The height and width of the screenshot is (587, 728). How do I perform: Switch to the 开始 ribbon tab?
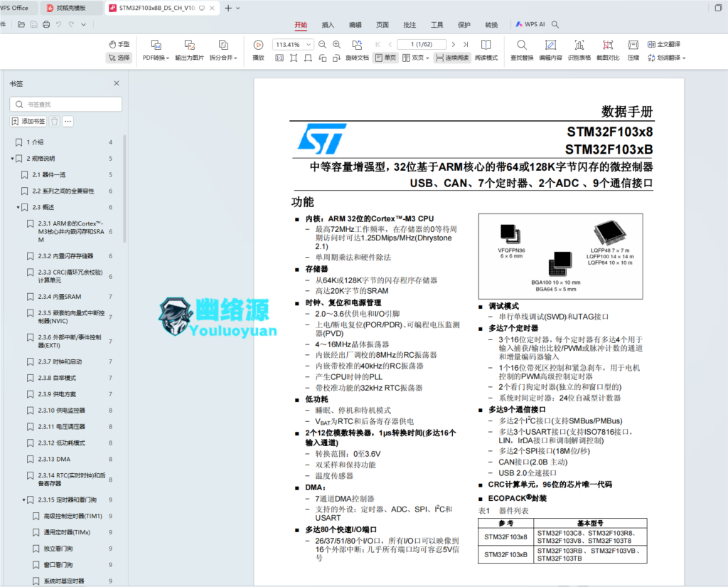tap(301, 25)
